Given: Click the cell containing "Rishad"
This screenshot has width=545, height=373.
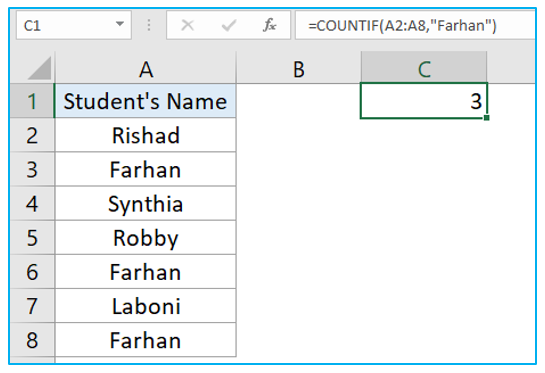Looking at the screenshot, I should pos(145,135).
